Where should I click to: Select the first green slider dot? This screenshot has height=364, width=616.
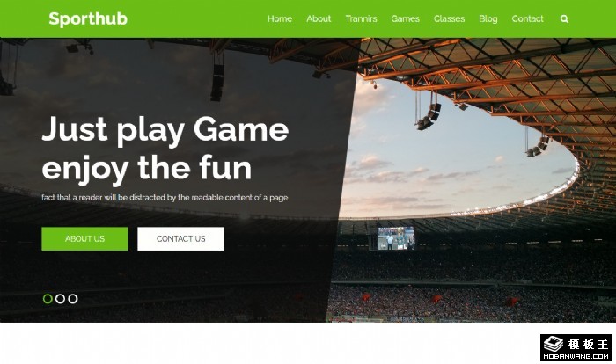48,299
